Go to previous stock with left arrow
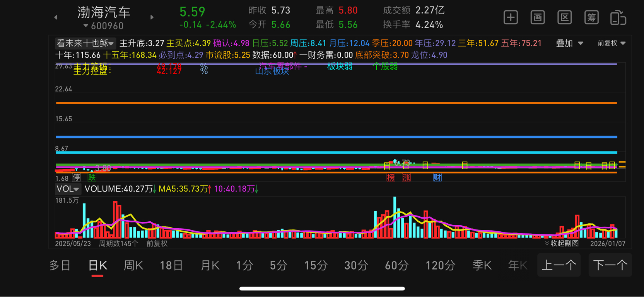This screenshot has height=297, width=644. 56,17
